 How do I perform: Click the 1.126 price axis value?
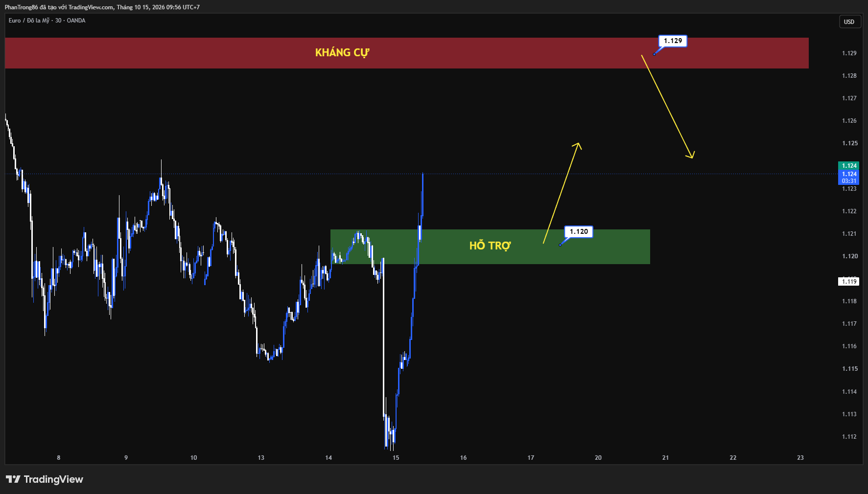pyautogui.click(x=849, y=121)
